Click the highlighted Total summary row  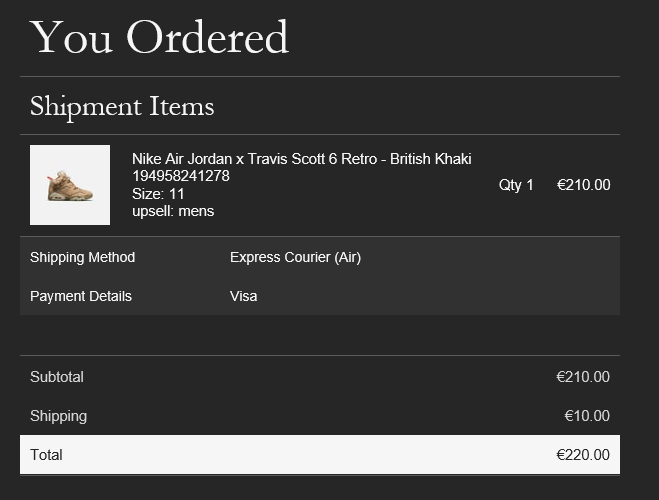(x=320, y=455)
